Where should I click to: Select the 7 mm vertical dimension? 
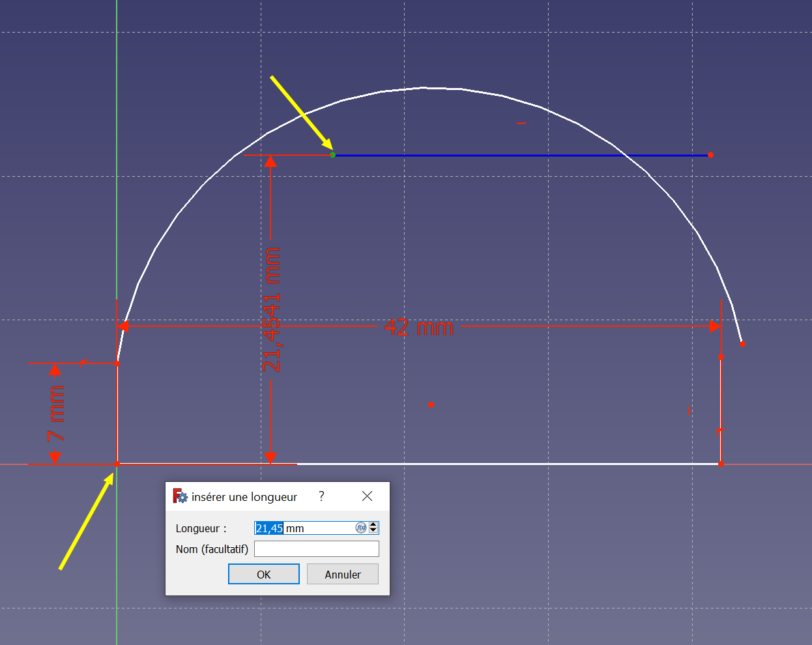click(x=57, y=413)
